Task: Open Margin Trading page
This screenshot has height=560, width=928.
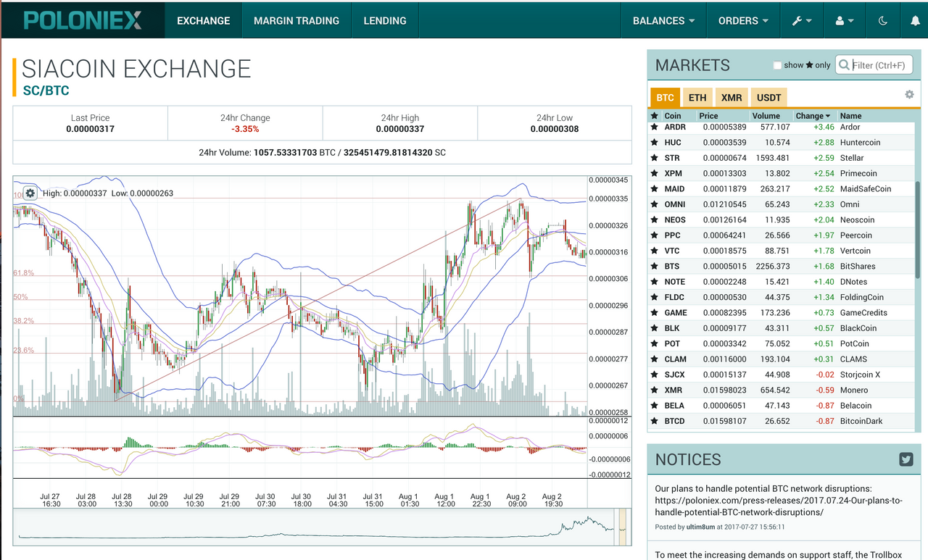Action: point(297,21)
